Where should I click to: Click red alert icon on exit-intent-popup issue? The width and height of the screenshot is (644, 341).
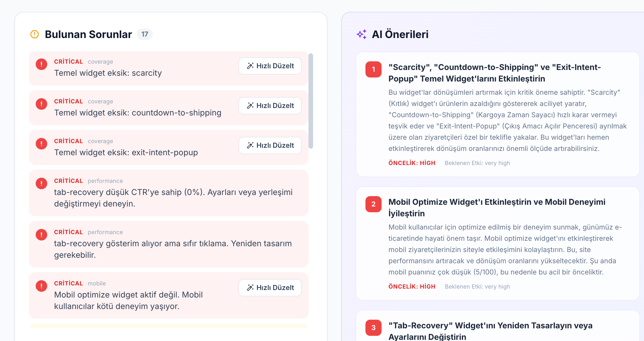[41, 144]
